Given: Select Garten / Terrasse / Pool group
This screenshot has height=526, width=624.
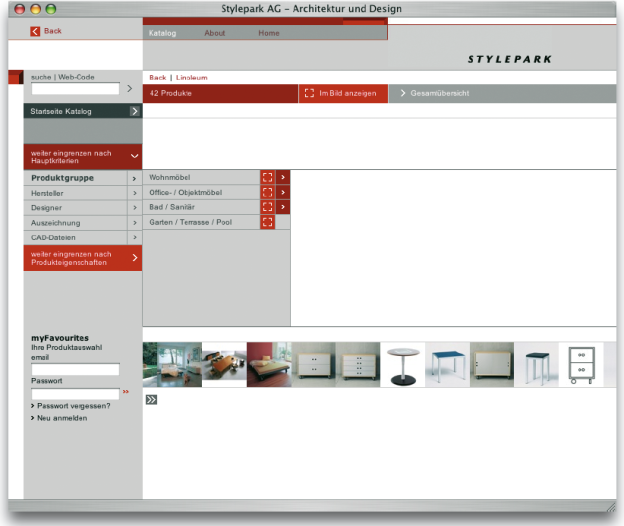Looking at the screenshot, I should [190, 222].
